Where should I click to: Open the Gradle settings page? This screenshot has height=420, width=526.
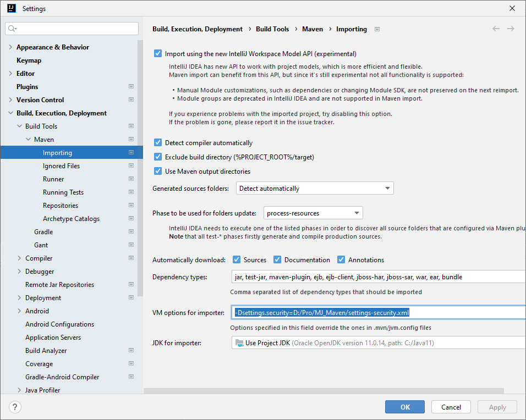(x=43, y=232)
